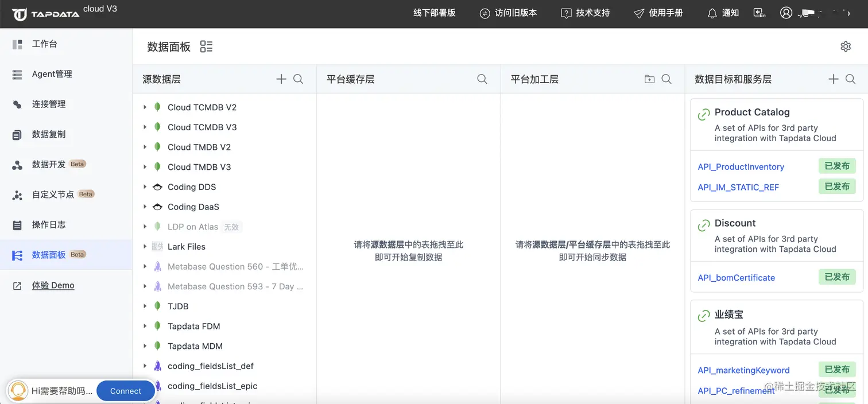Click the Discount link icon
The width and height of the screenshot is (868, 404).
point(704,226)
